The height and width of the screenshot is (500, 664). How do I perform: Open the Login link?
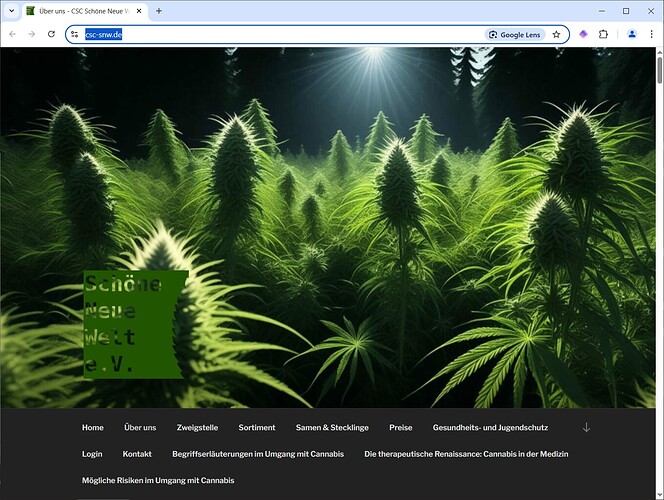92,454
